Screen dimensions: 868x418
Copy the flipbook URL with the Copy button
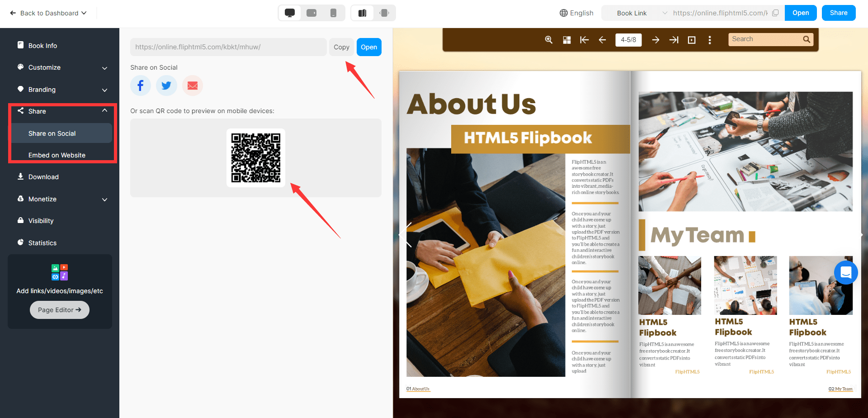pyautogui.click(x=341, y=47)
